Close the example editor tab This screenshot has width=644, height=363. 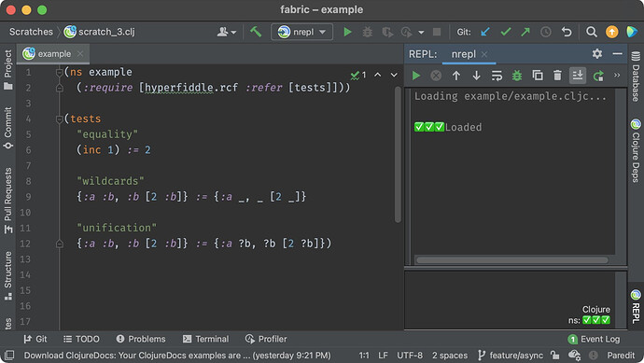(80, 54)
